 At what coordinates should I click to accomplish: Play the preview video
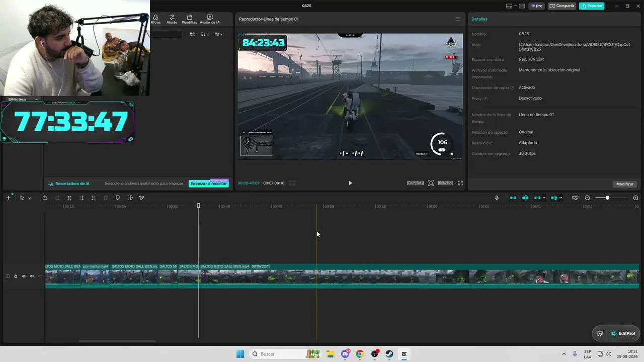click(x=350, y=183)
